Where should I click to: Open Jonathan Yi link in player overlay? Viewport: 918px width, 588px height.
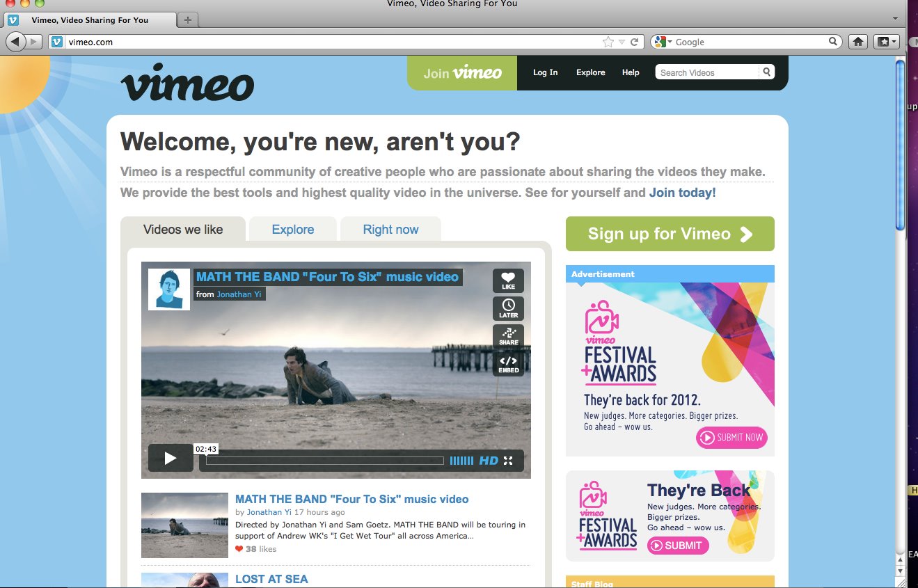[239, 294]
